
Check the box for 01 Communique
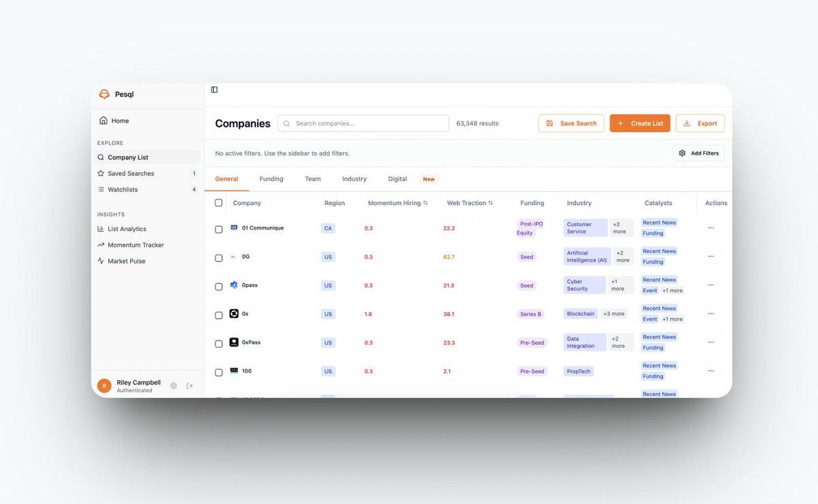219,230
